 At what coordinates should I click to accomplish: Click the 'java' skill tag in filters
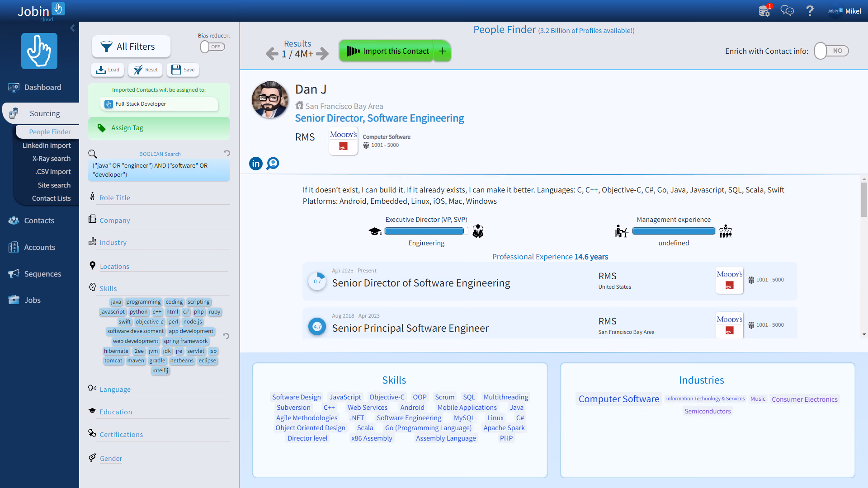(116, 302)
